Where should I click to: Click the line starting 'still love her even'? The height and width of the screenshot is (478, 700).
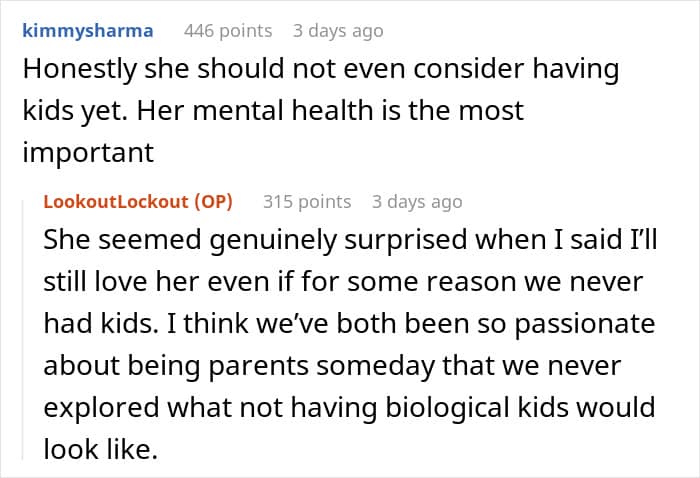click(343, 282)
